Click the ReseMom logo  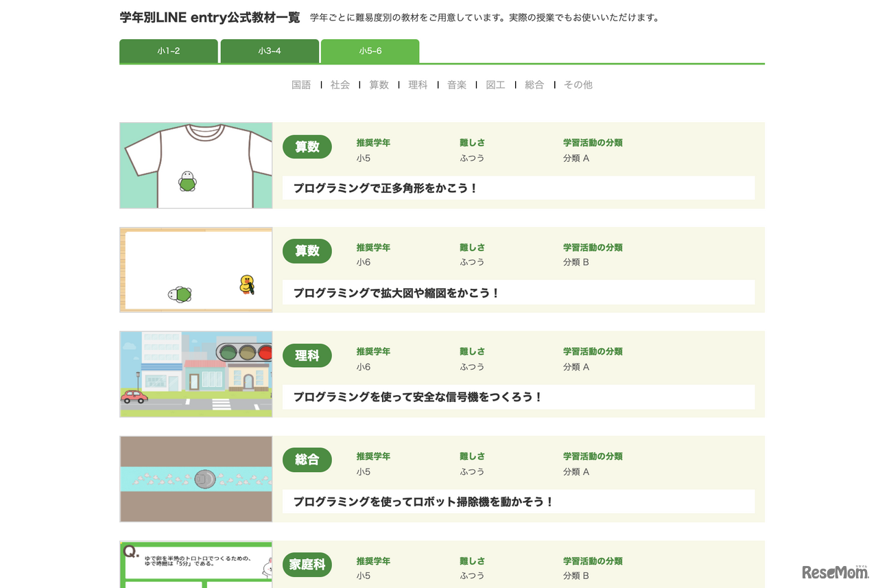[x=835, y=572]
